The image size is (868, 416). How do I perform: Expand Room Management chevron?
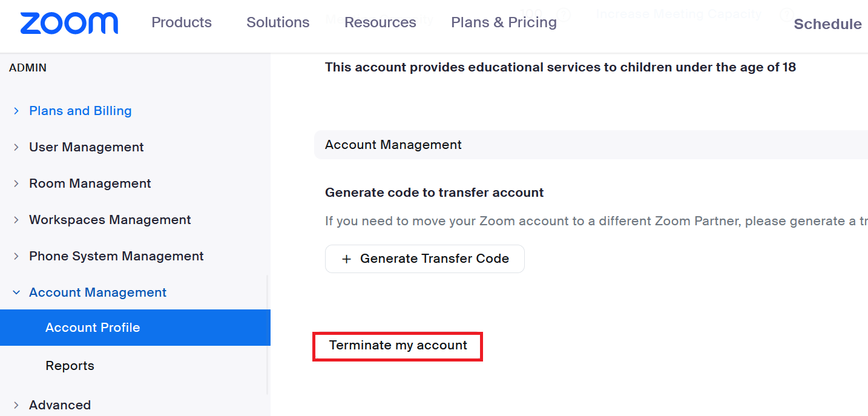pos(16,183)
